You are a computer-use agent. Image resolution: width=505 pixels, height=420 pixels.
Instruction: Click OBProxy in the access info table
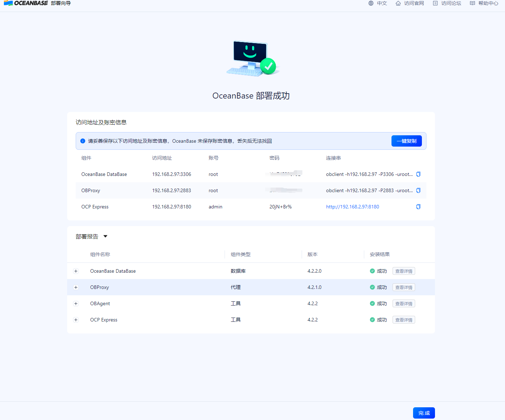coord(91,190)
